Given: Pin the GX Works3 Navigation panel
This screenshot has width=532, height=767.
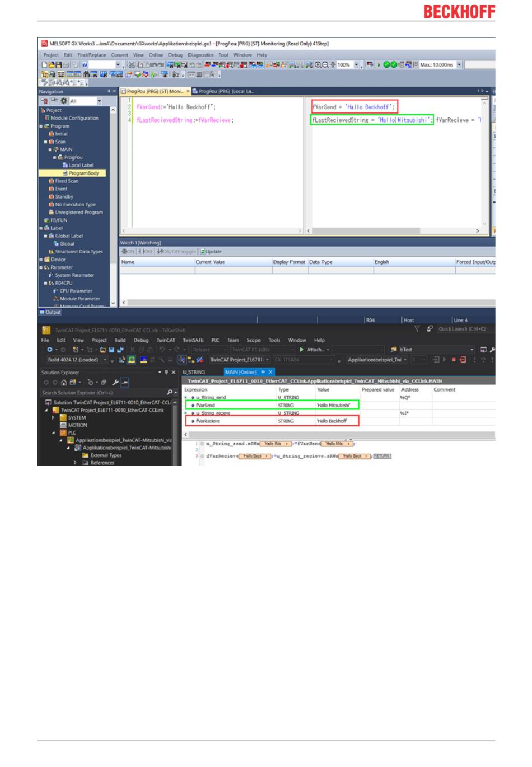Looking at the screenshot, I should click(x=109, y=91).
